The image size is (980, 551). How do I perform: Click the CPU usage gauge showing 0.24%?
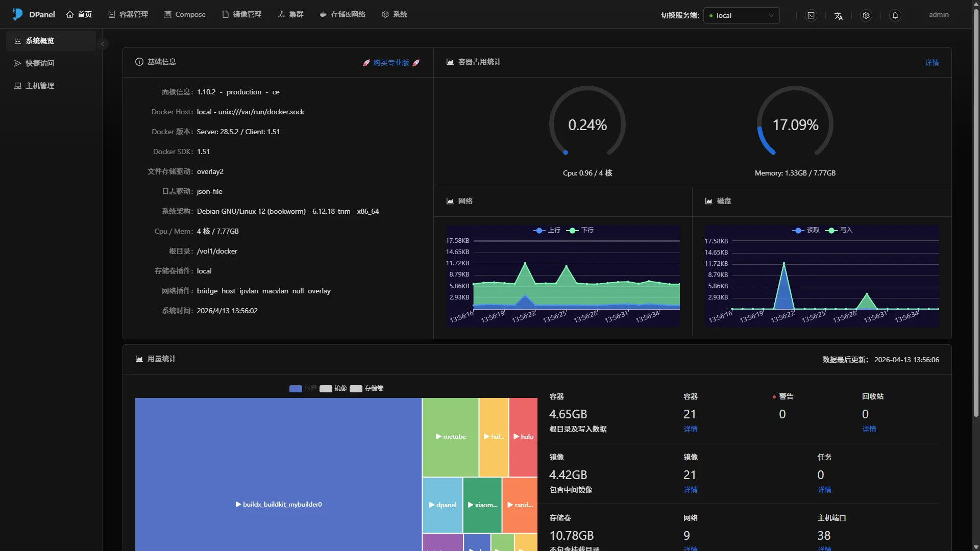tap(587, 123)
